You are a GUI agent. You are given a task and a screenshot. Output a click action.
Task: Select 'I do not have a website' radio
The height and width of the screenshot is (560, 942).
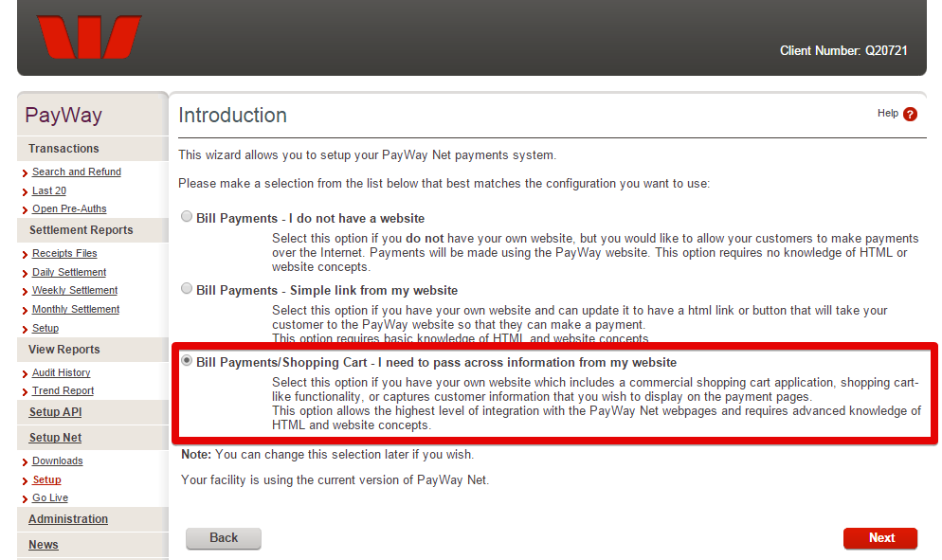click(187, 216)
